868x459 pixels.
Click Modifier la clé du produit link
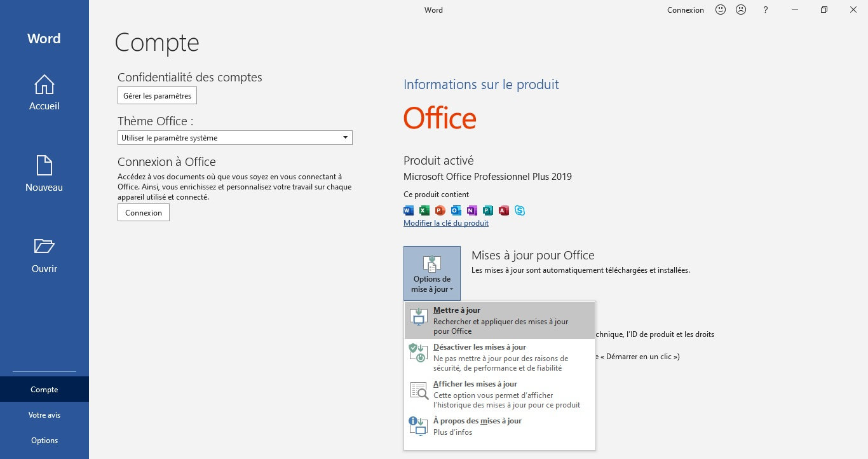tap(446, 223)
